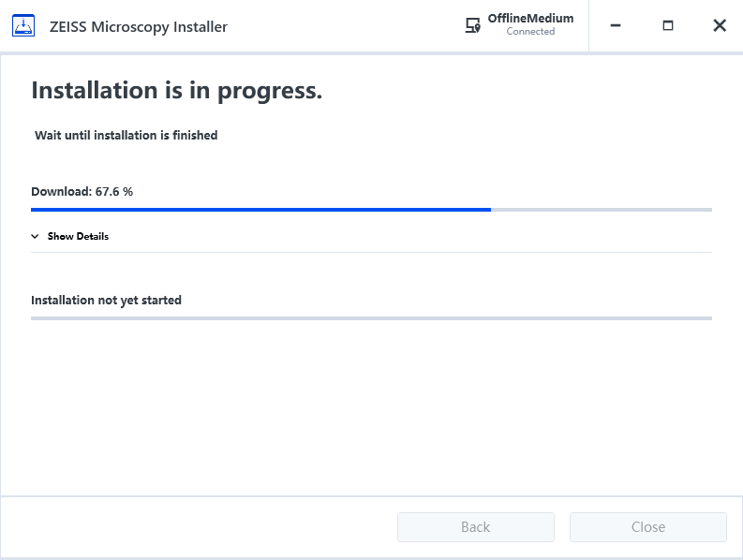Image resolution: width=743 pixels, height=560 pixels.
Task: Minimize the installer window
Action: pyautogui.click(x=616, y=26)
